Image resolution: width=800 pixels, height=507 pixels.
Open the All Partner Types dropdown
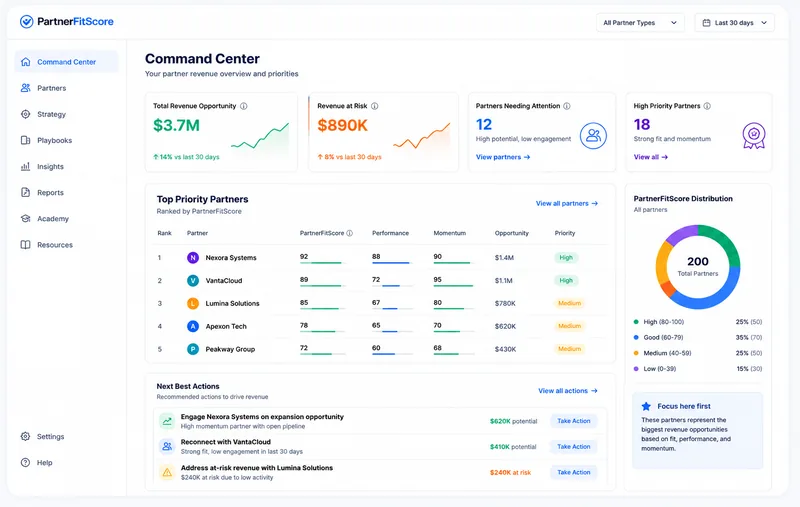tap(640, 22)
